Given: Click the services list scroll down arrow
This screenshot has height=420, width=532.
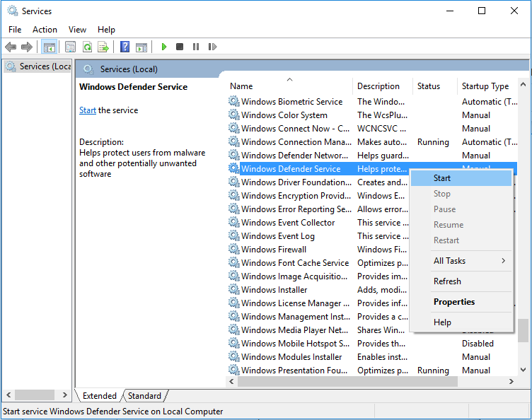Looking at the screenshot, I should tap(523, 370).
